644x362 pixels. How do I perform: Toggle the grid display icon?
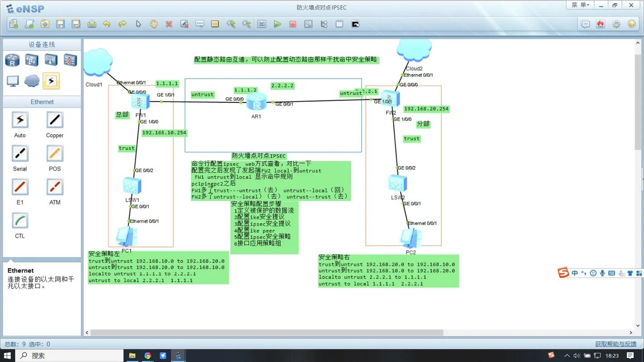[x=339, y=24]
